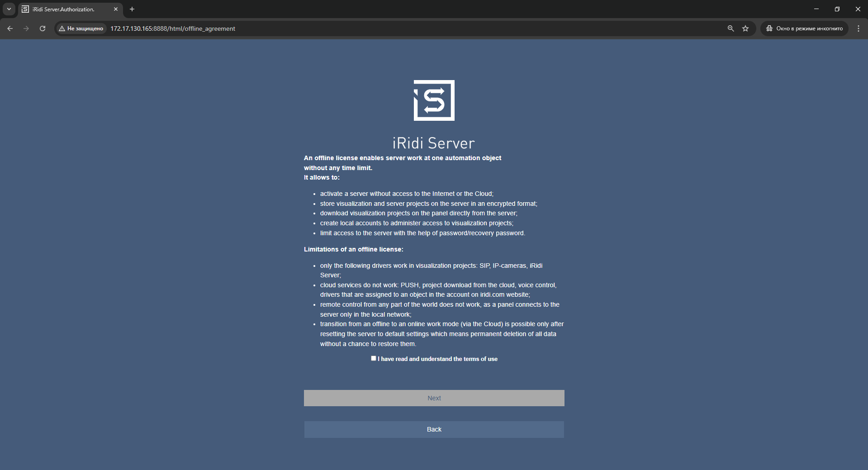Open a new tab with plus button

pos(132,9)
